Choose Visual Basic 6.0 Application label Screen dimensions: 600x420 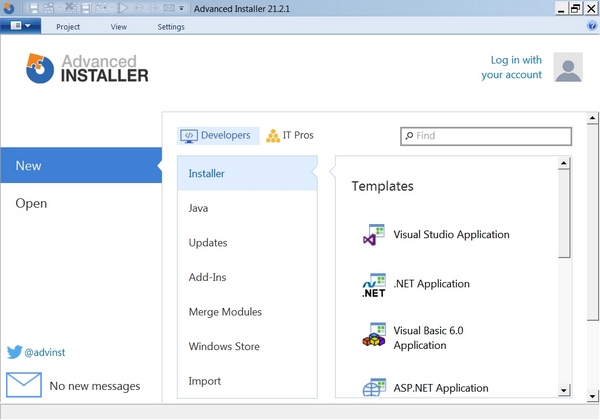(x=428, y=338)
